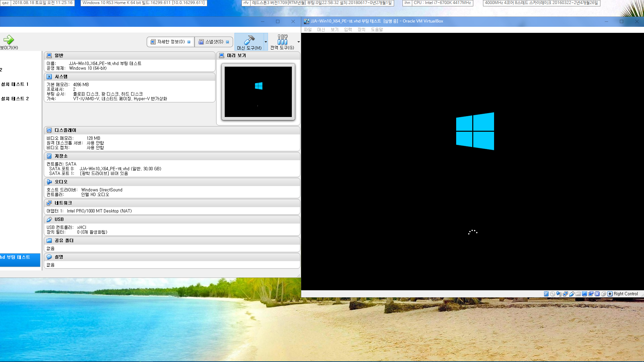Viewport: 644px width, 362px height.
Task: Click the 'xHCI' USB controller value
Action: tap(82, 227)
